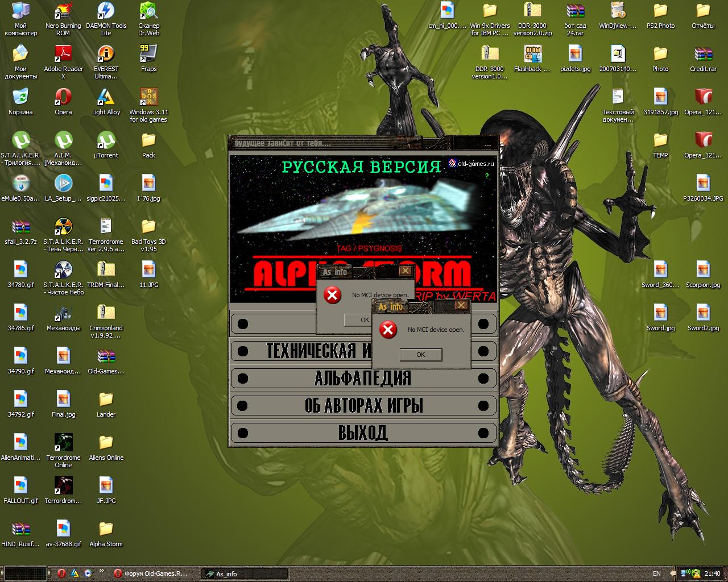Click the green question mark help icon

pyautogui.click(x=487, y=176)
